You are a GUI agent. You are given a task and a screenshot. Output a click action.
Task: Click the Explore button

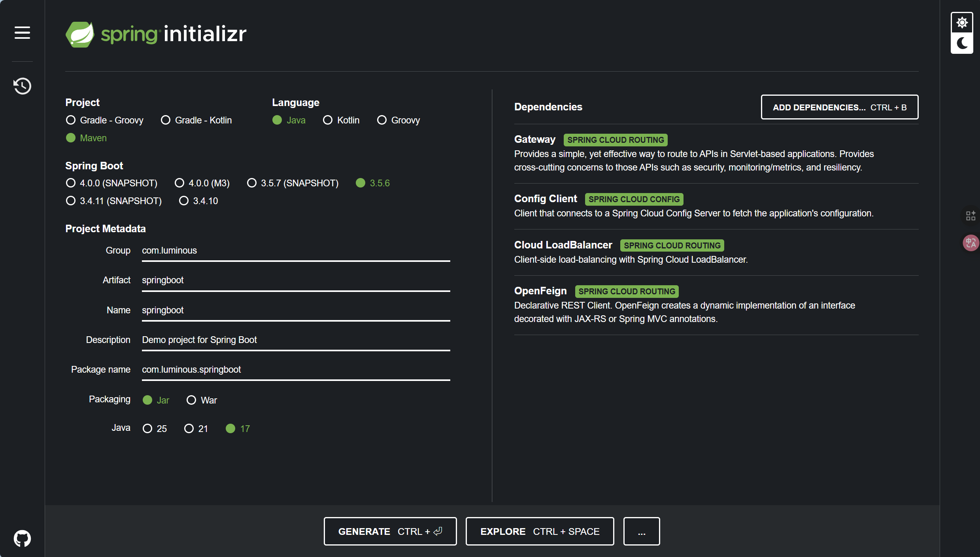click(x=540, y=531)
